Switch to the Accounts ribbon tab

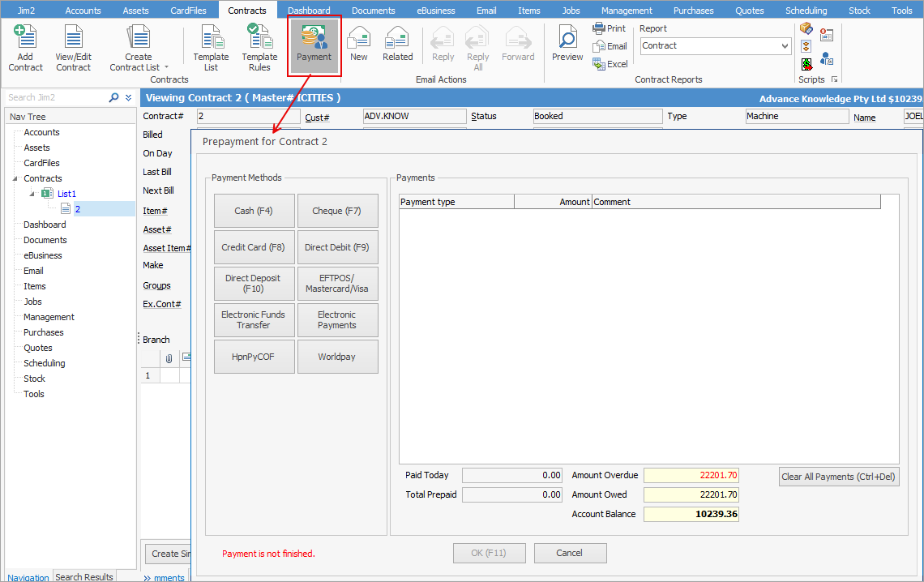(83, 10)
